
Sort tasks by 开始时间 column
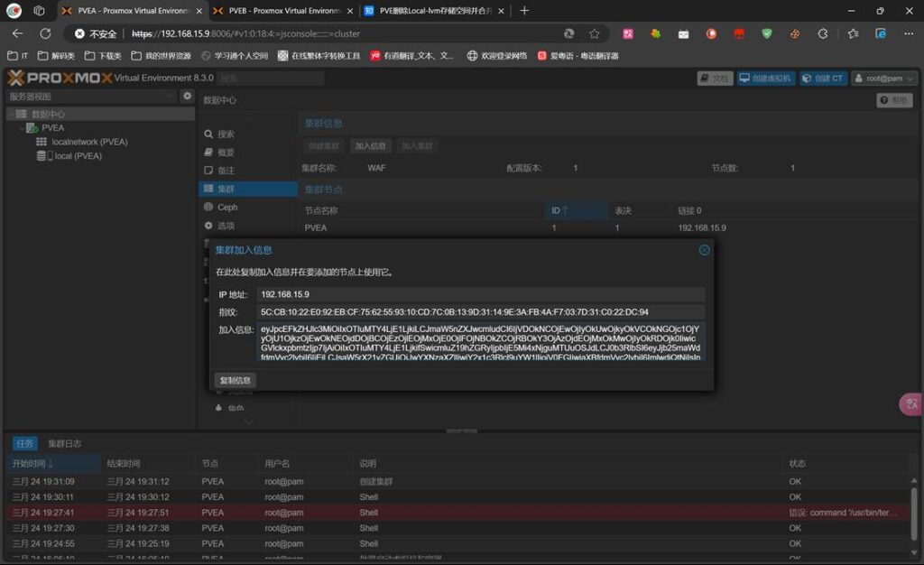[x=53, y=464]
